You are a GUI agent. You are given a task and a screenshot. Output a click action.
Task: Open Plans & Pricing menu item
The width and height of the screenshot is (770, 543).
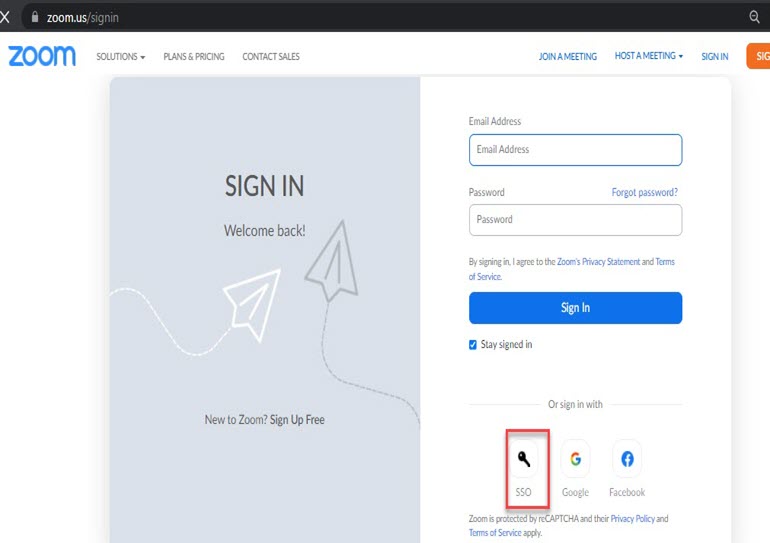click(x=194, y=57)
